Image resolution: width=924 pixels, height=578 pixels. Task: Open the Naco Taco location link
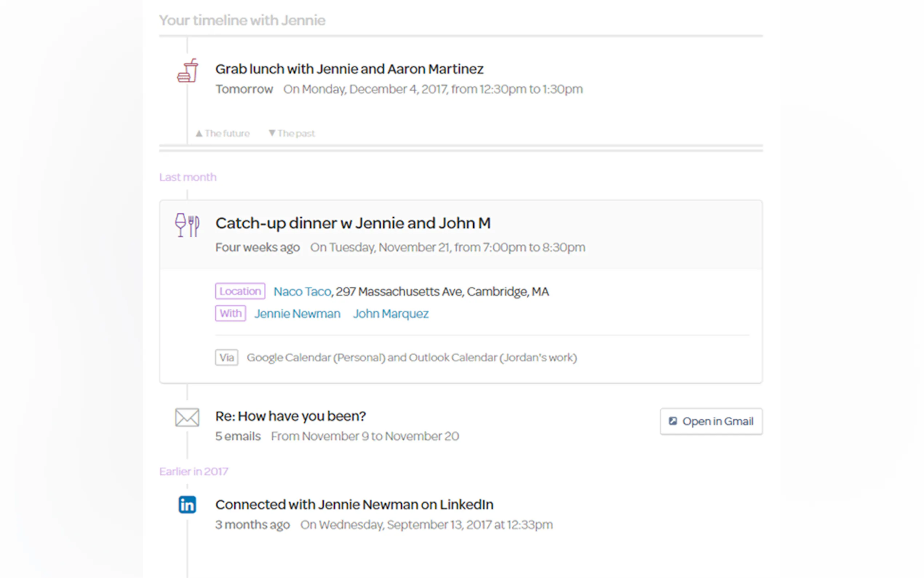(x=302, y=292)
